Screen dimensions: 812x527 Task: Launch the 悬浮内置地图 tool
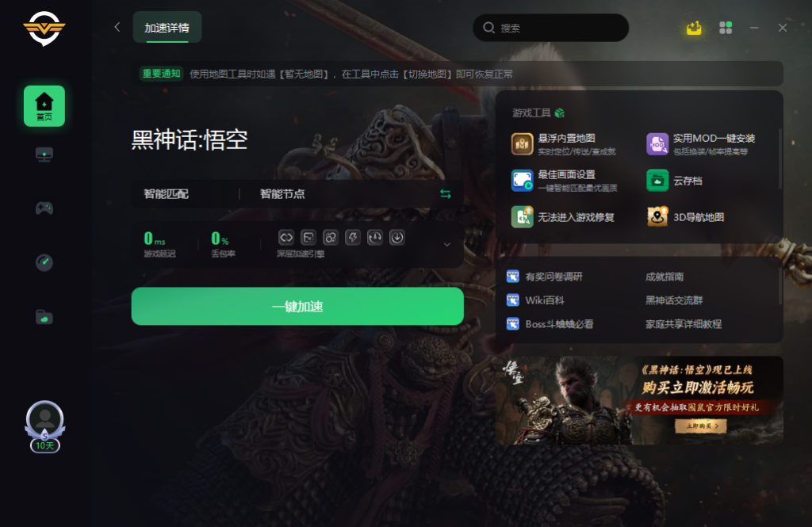tap(564, 144)
